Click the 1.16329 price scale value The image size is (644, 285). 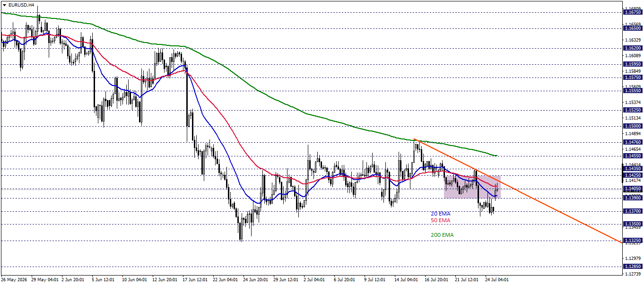pyautogui.click(x=633, y=40)
